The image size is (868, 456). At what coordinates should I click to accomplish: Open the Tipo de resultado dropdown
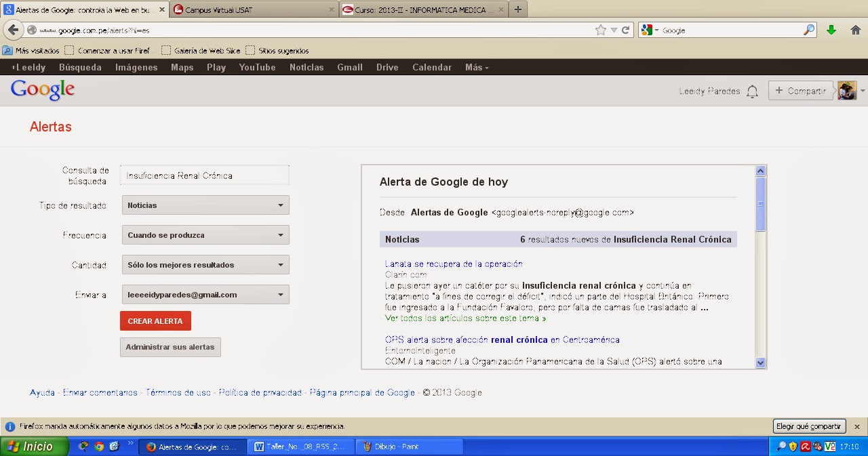click(205, 205)
